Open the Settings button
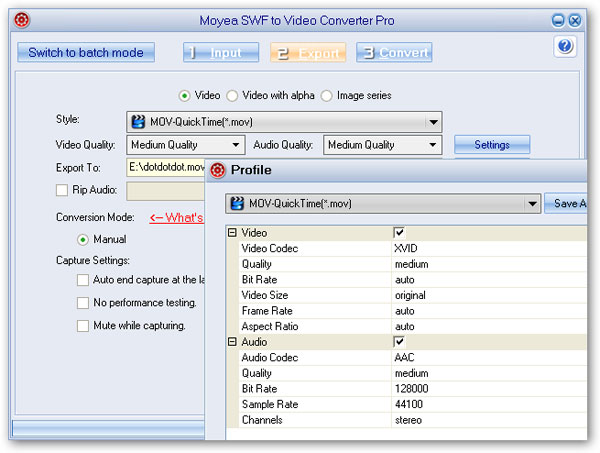The width and height of the screenshot is (600, 453). pos(492,145)
